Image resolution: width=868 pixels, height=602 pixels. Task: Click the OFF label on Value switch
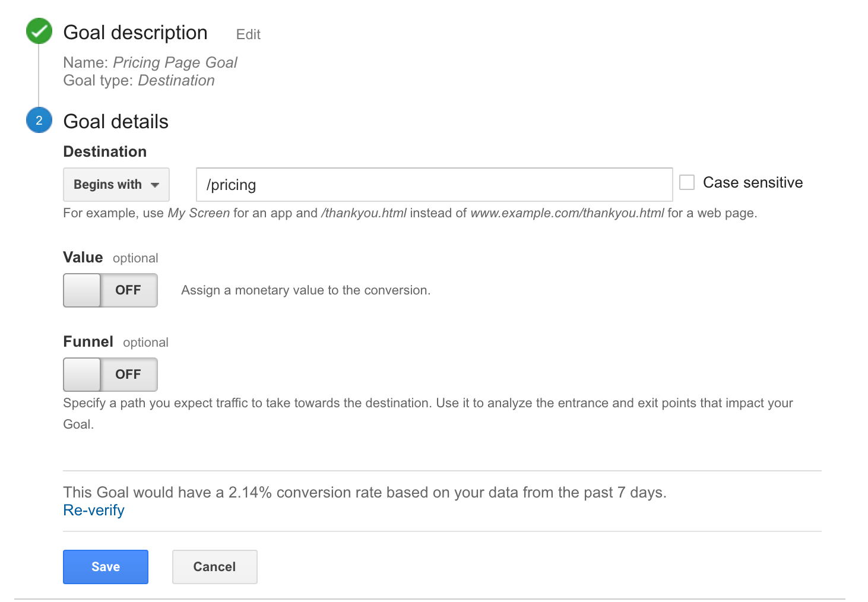pos(128,290)
